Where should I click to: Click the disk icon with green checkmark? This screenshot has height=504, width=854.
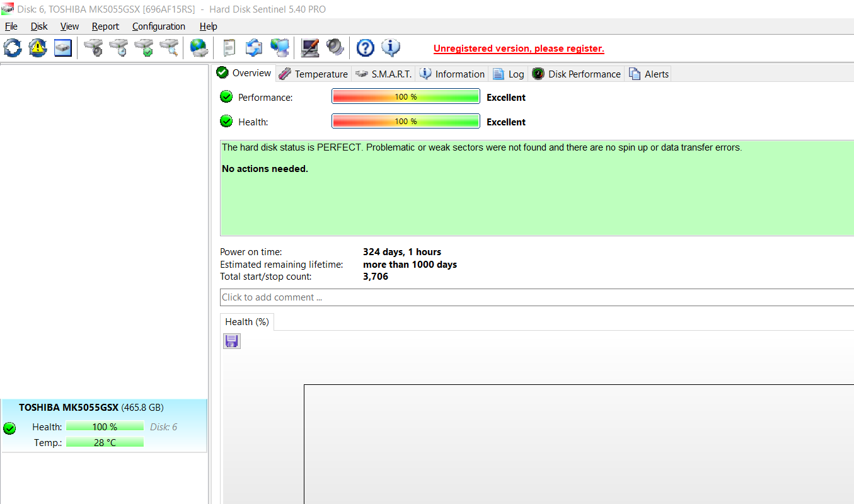pyautogui.click(x=144, y=48)
